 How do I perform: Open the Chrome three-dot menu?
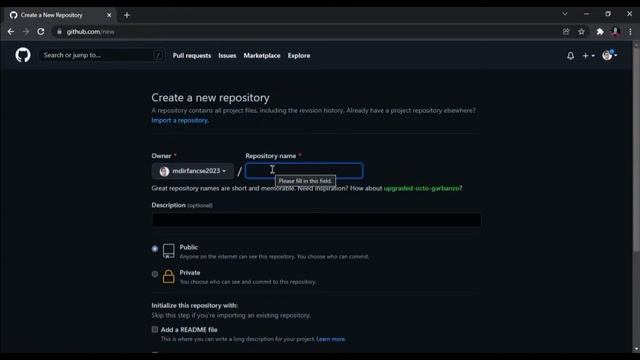pos(630,31)
